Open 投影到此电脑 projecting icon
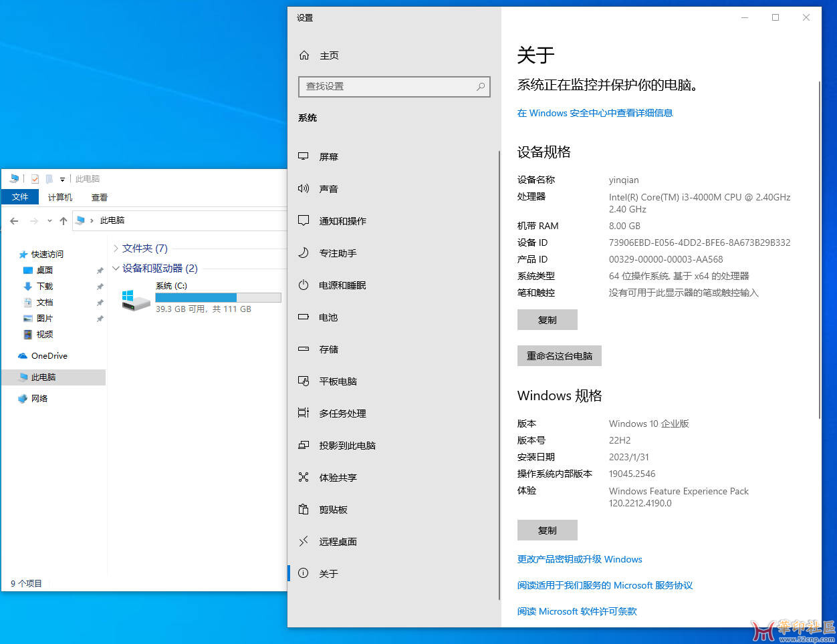The height and width of the screenshot is (644, 837). [304, 445]
